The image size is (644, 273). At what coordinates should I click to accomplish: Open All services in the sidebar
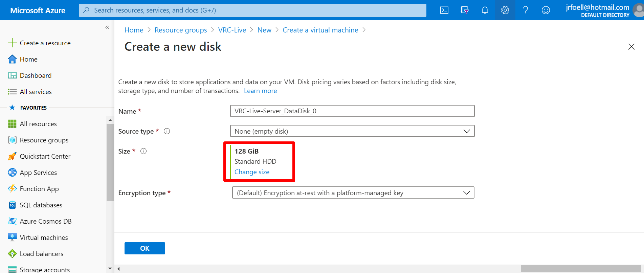click(36, 92)
